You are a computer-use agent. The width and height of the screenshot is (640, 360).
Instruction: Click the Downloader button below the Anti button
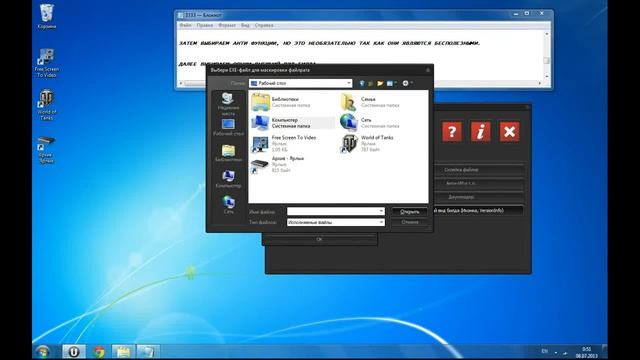click(461, 197)
